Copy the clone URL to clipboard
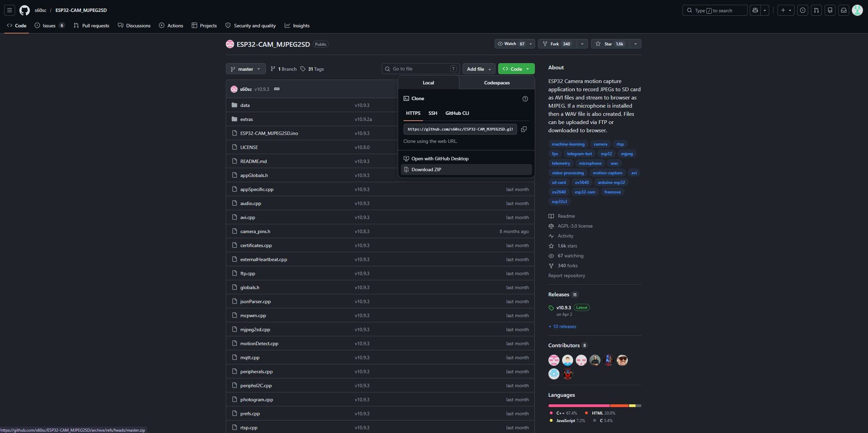 tap(524, 129)
